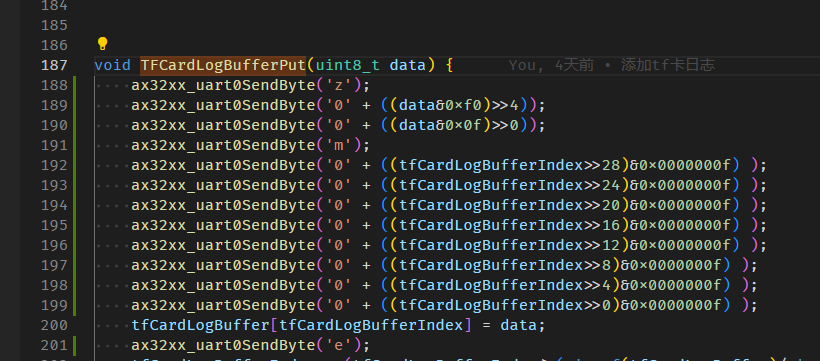Click line number 187 in gutter

(54, 65)
